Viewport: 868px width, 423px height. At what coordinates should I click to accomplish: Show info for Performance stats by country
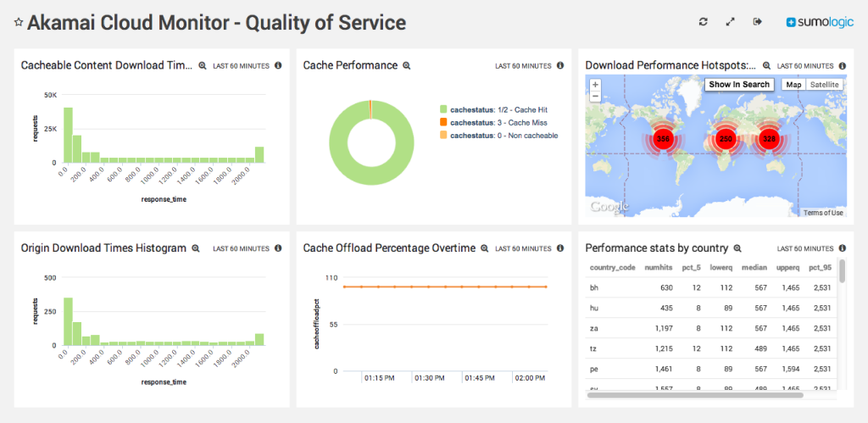842,248
